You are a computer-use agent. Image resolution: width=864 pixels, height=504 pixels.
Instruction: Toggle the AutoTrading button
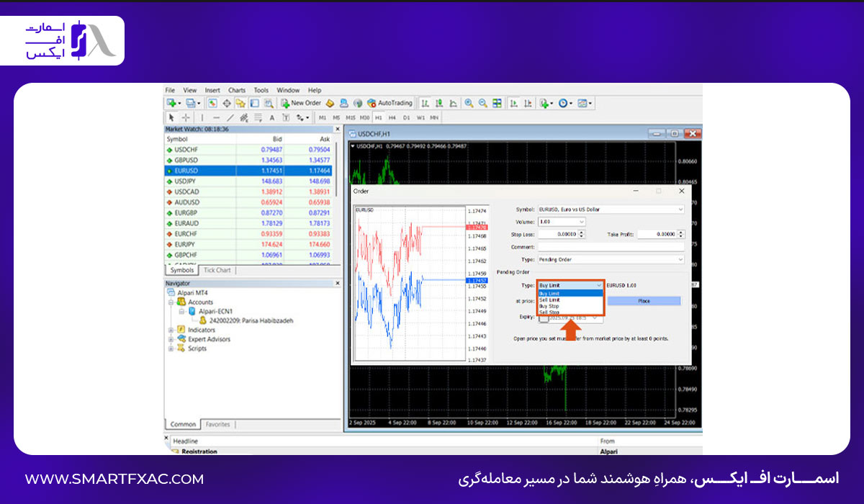(x=390, y=103)
